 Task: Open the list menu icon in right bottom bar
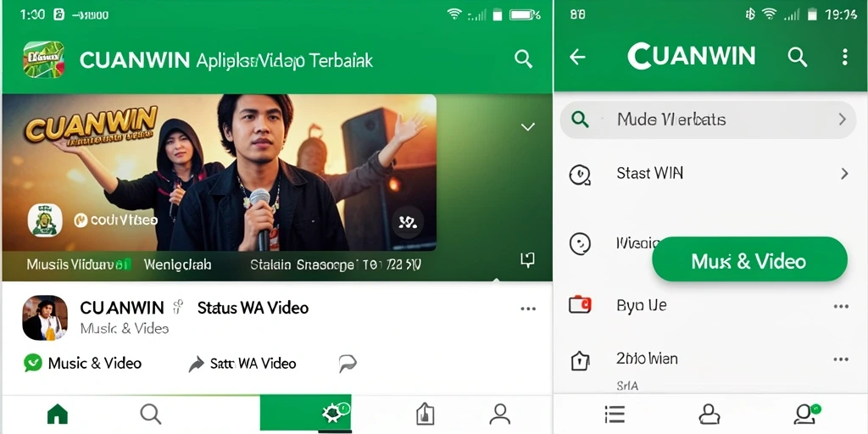click(615, 414)
